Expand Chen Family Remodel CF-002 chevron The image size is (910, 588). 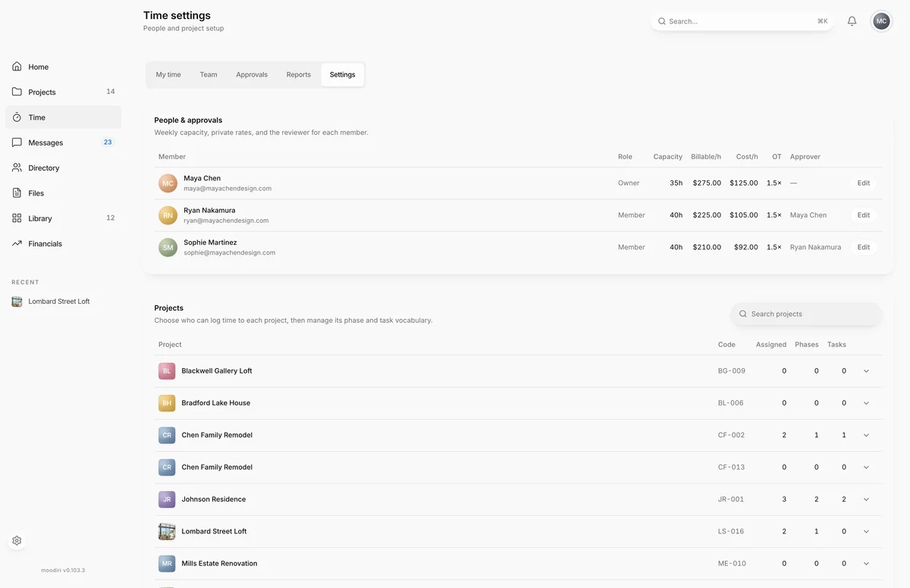point(866,435)
